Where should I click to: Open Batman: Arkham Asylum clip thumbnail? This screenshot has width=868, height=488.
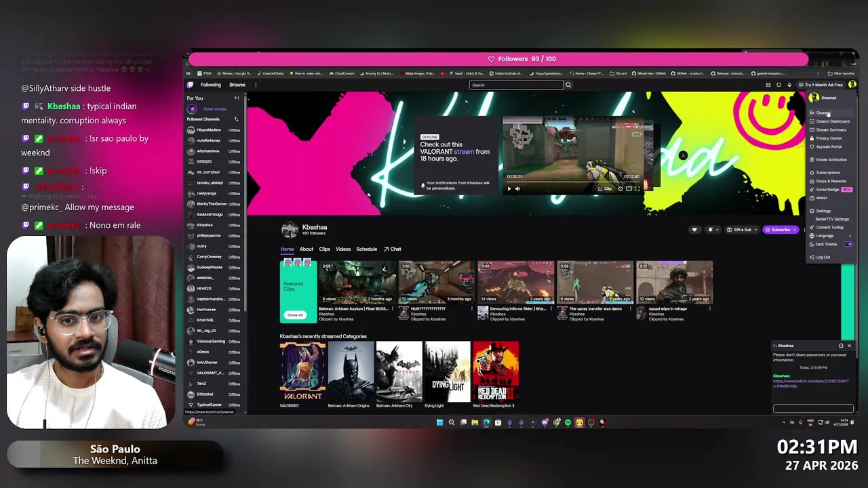click(x=357, y=281)
